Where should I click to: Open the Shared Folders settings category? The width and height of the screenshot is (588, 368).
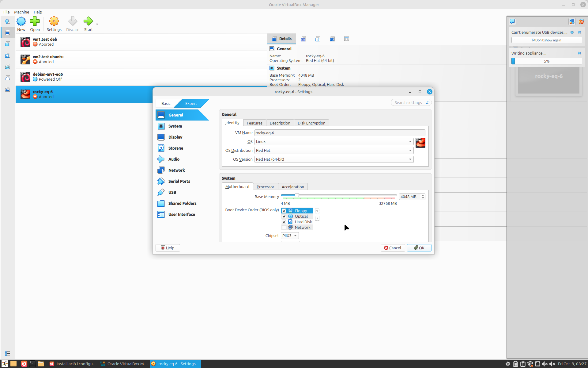click(x=182, y=203)
